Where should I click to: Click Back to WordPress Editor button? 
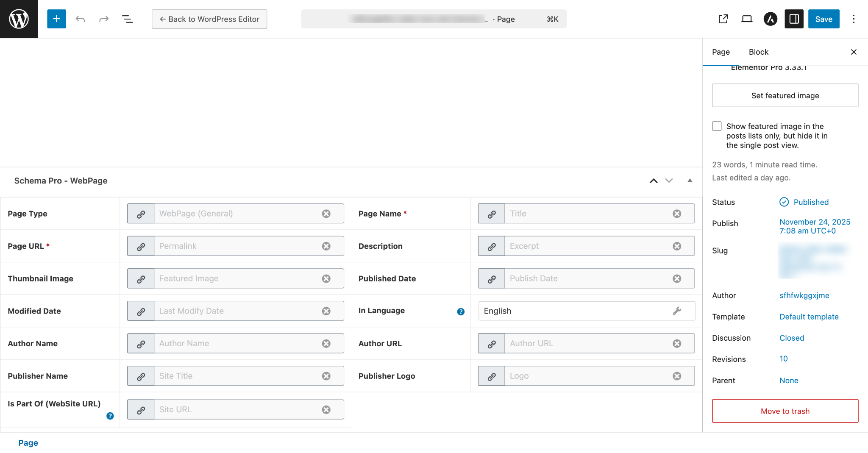tap(209, 19)
